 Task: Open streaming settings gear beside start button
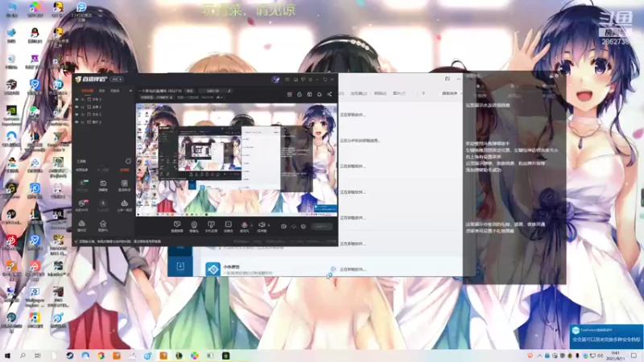pos(303,226)
